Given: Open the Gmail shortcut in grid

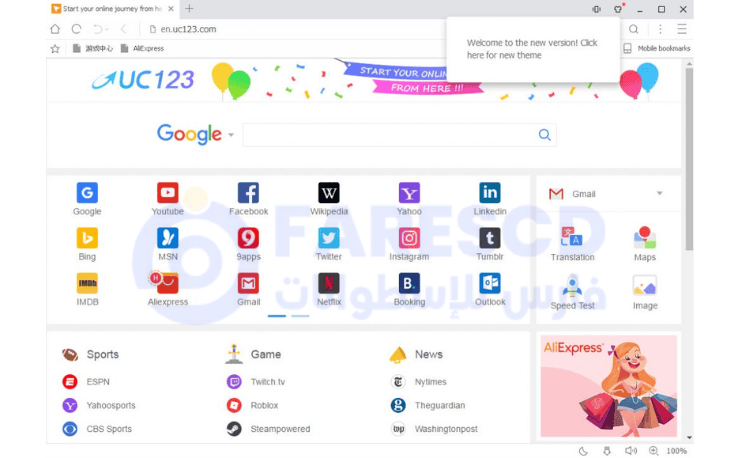Looking at the screenshot, I should [x=248, y=283].
